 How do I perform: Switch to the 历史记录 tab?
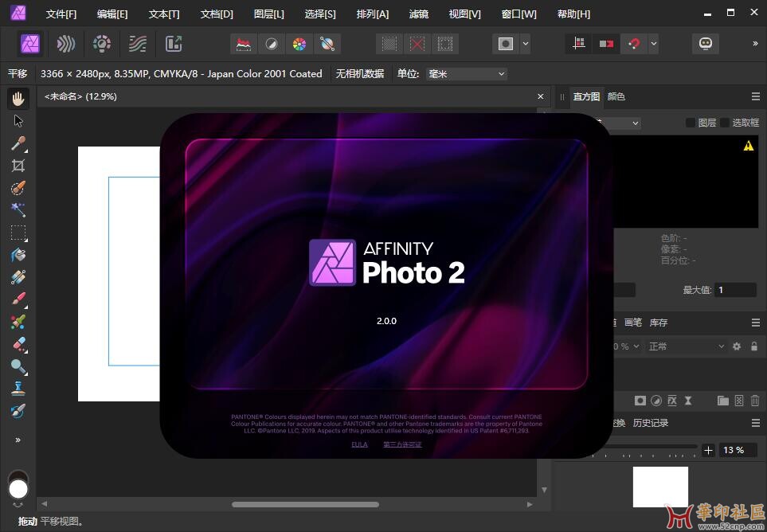(651, 423)
